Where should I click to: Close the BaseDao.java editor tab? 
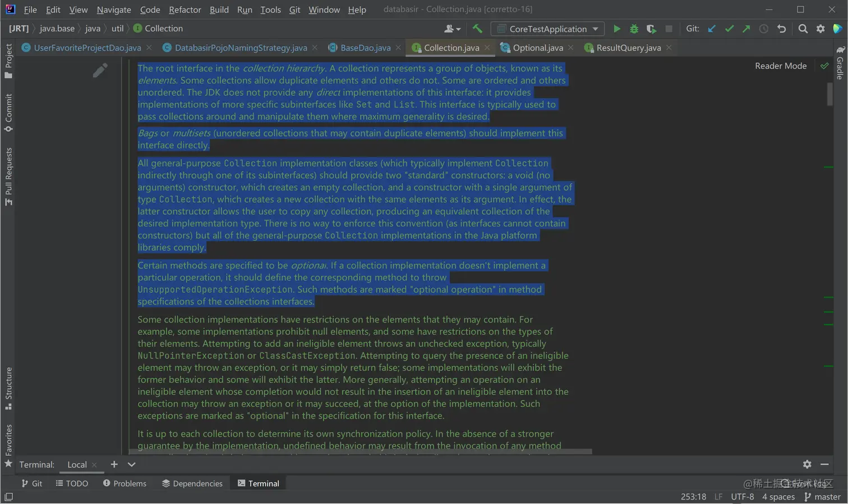point(398,48)
